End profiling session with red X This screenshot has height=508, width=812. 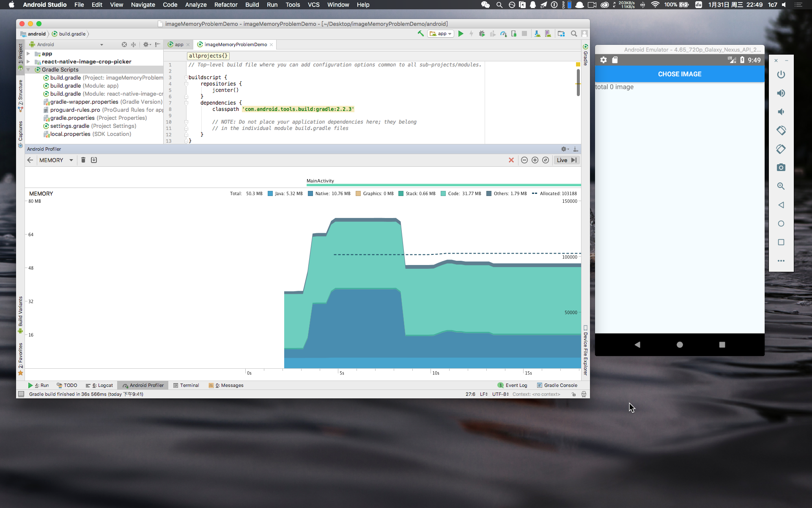point(511,160)
